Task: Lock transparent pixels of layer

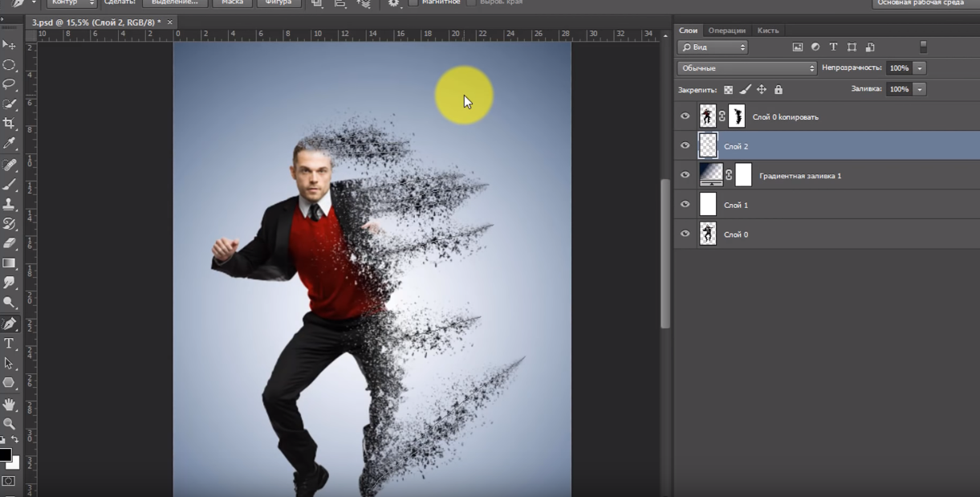Action: click(x=728, y=90)
